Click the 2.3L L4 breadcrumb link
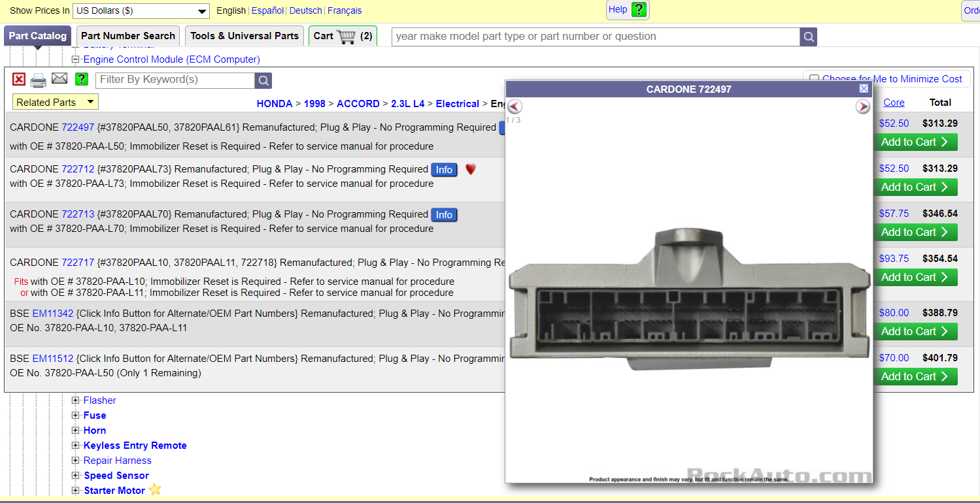 tap(408, 104)
